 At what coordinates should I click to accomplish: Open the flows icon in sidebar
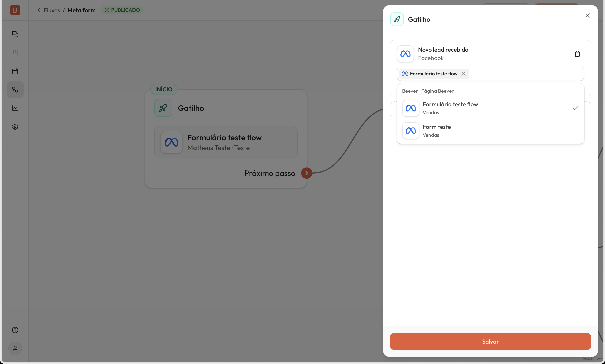pos(15,90)
